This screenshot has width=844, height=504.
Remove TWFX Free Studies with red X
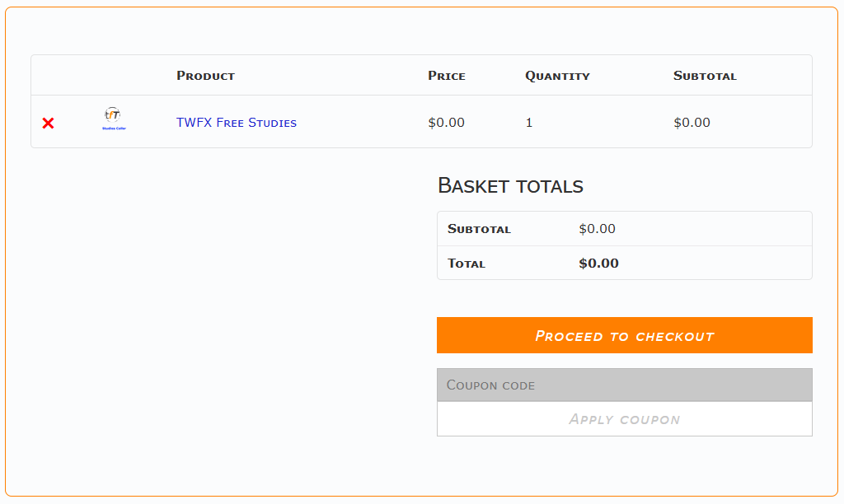49,123
